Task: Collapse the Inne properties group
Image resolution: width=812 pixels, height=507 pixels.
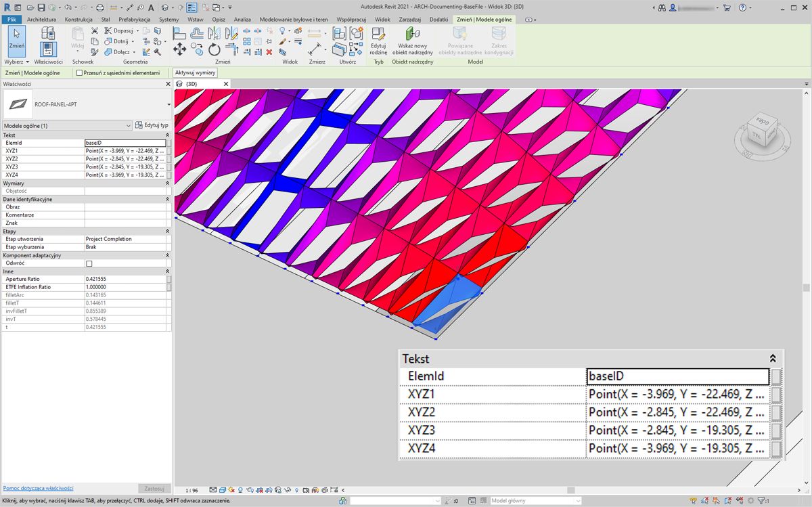Action: pyautogui.click(x=167, y=271)
